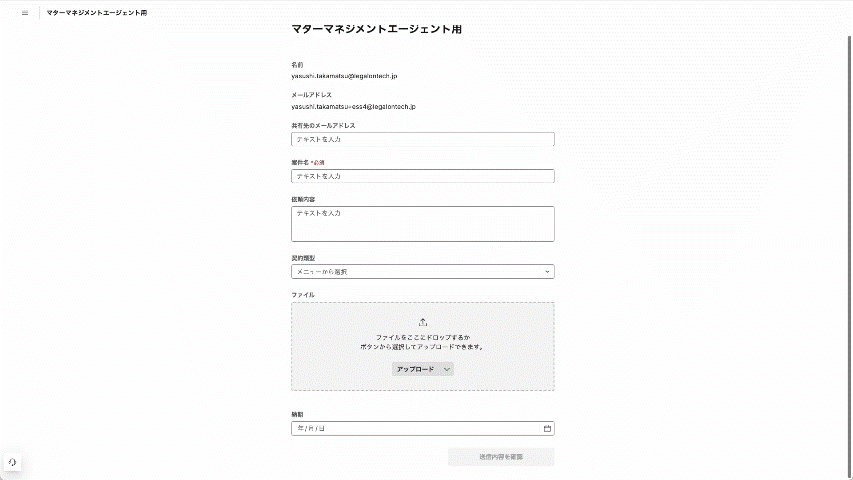Select the 年 segment of the date field
This screenshot has height=480, width=853.
[x=299, y=429]
